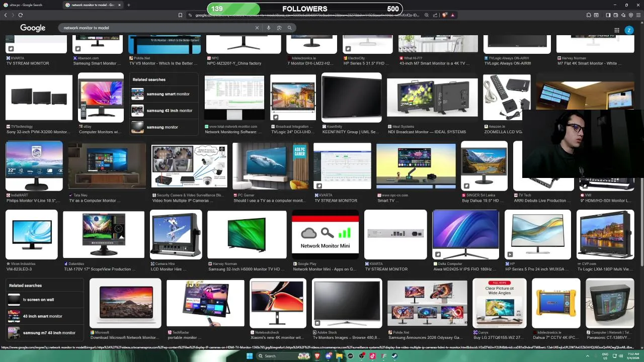Open Philips Monitor V-Line image from IndiaMART

[x=34, y=166]
